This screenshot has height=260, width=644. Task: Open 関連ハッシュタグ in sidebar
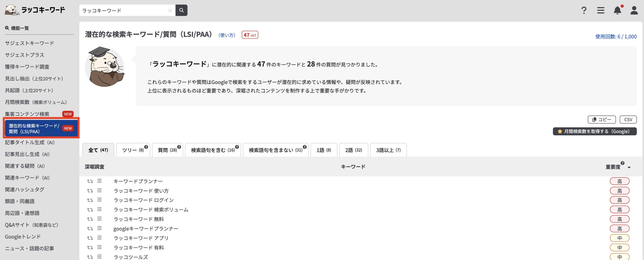(x=24, y=189)
